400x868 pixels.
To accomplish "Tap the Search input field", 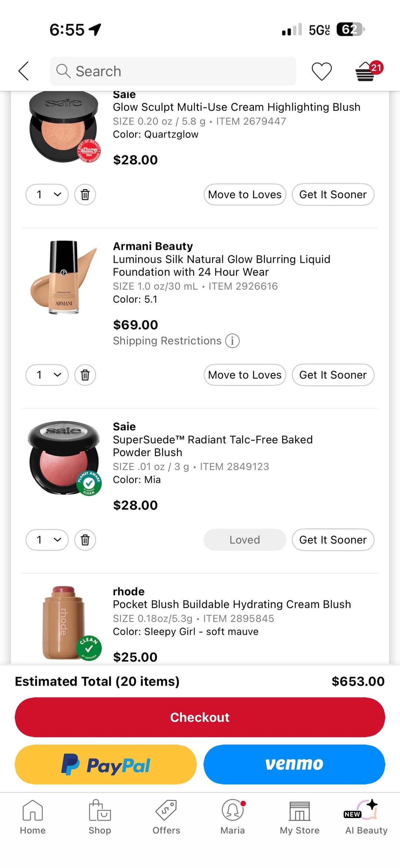I will pos(173,71).
